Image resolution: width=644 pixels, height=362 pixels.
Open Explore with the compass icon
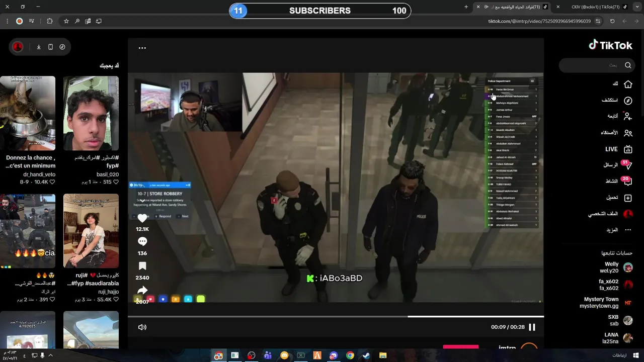[x=628, y=101]
